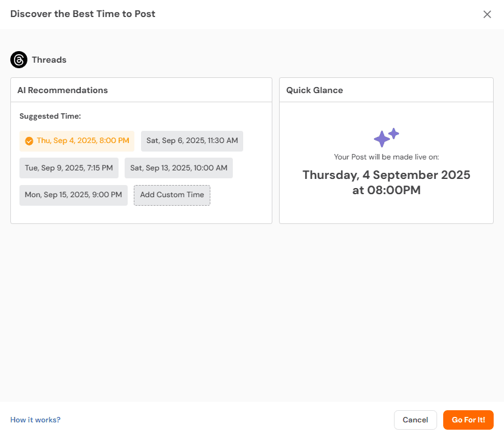
Task: Click the orange checkmark badge on selected time
Action: coord(29,141)
